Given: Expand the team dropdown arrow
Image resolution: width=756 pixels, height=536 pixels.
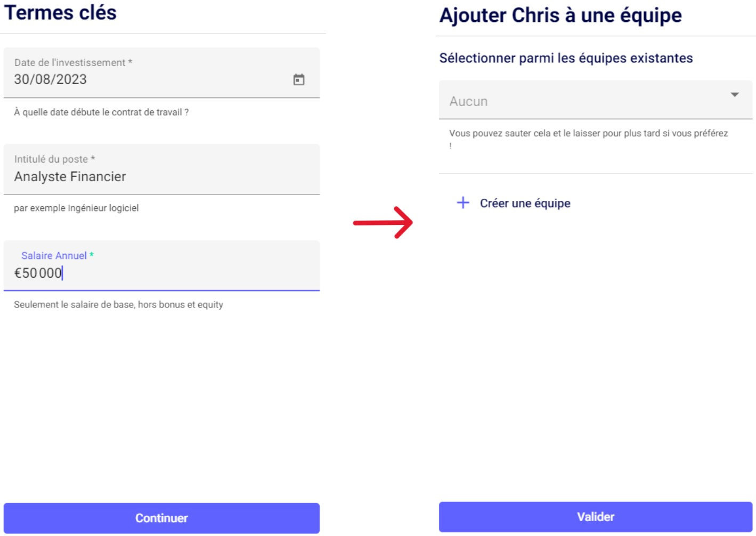Looking at the screenshot, I should tap(735, 95).
